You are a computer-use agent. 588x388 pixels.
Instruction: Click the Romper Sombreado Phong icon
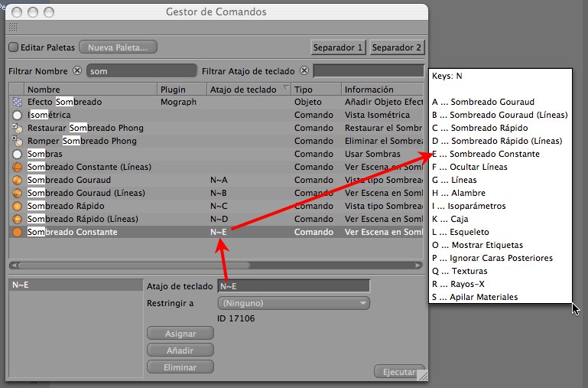[x=17, y=141]
